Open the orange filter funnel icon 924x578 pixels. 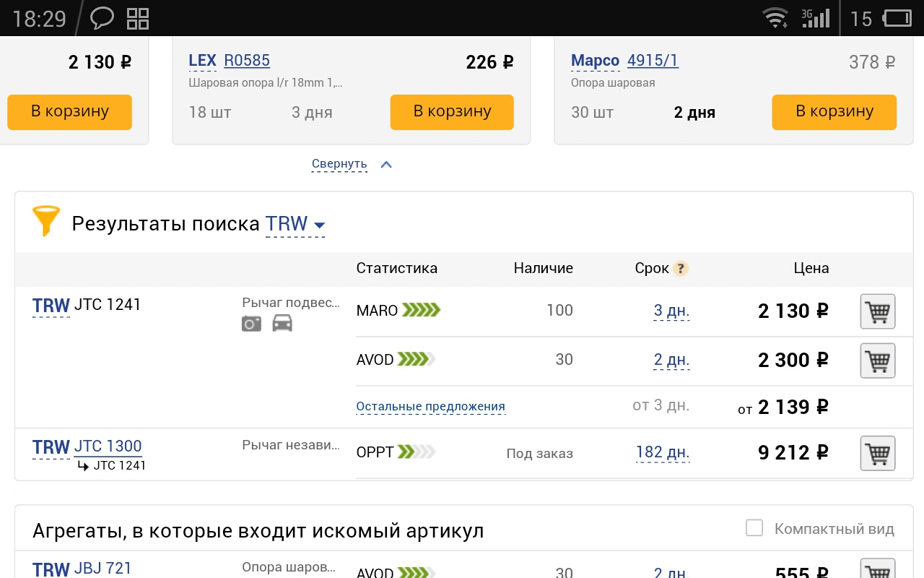coord(46,221)
